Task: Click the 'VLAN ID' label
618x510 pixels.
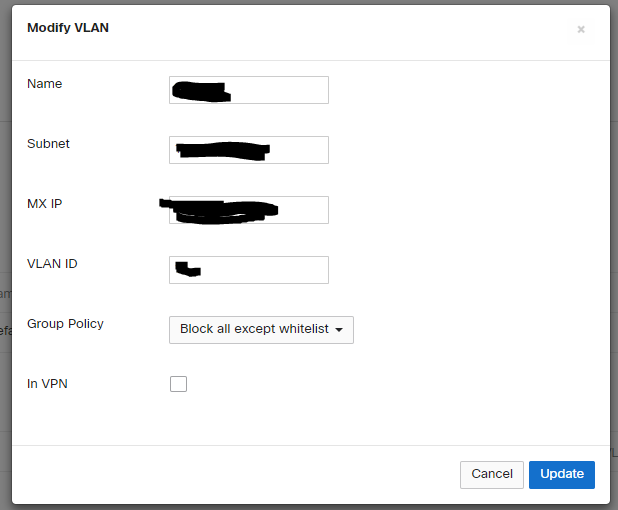Action: coord(52,264)
